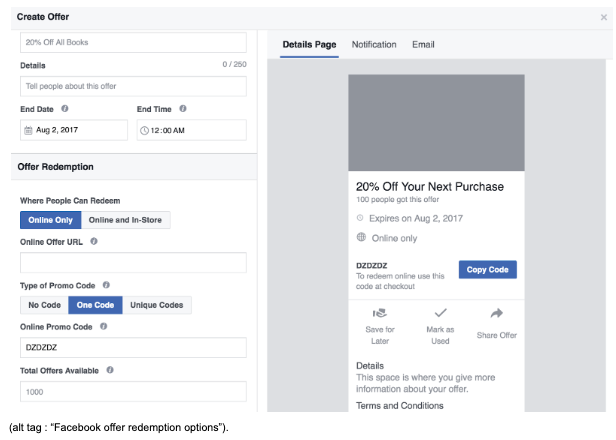Click the Online Offer URL info icon
The width and height of the screenshot is (616, 440).
point(94,241)
